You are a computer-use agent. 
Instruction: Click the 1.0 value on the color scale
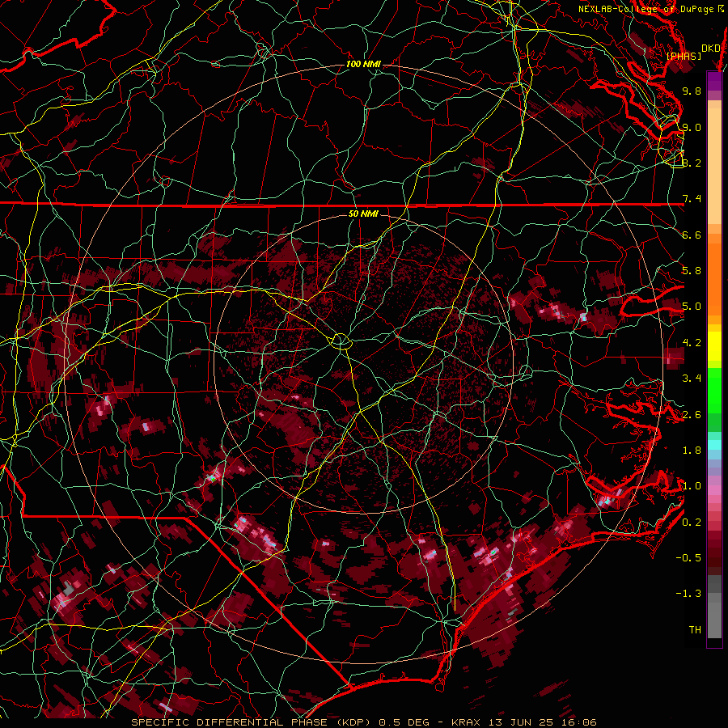click(692, 486)
